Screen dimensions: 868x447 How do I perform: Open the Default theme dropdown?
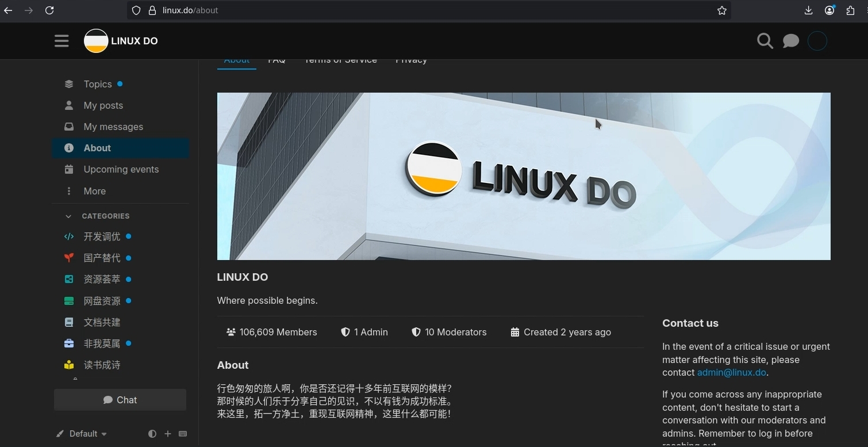[82, 434]
